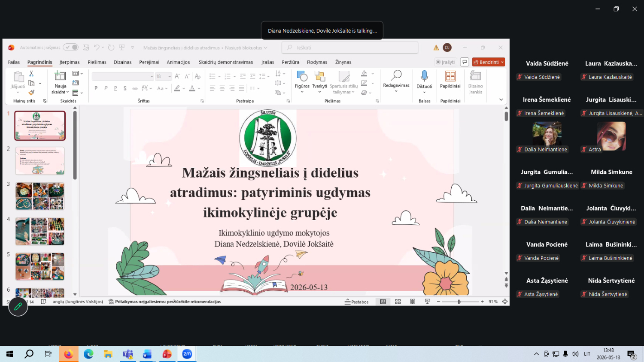Click the Failas file menu
This screenshot has height=362, width=644.
pos(14,62)
